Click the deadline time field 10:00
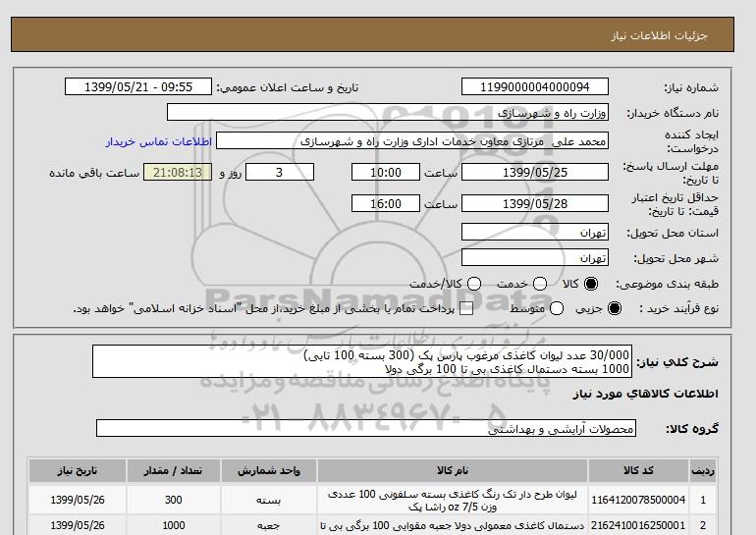This screenshot has width=756, height=535. click(x=386, y=172)
